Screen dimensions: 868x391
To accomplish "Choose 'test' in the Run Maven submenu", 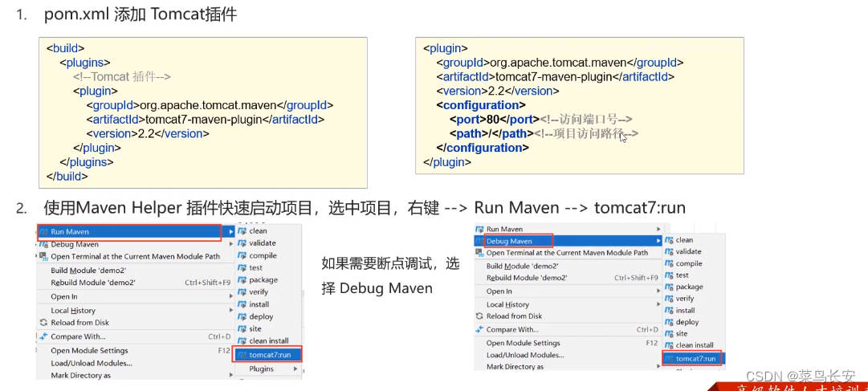I will (256, 267).
